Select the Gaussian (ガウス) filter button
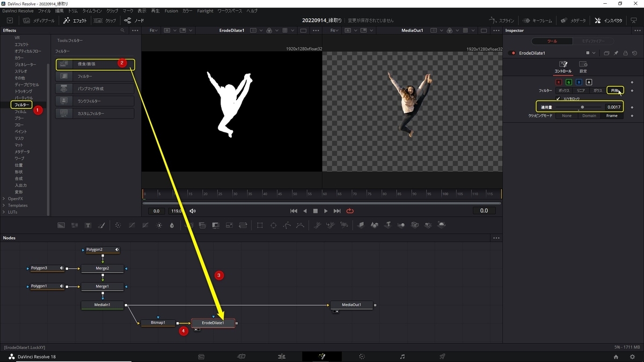This screenshot has width=644, height=362. [597, 91]
